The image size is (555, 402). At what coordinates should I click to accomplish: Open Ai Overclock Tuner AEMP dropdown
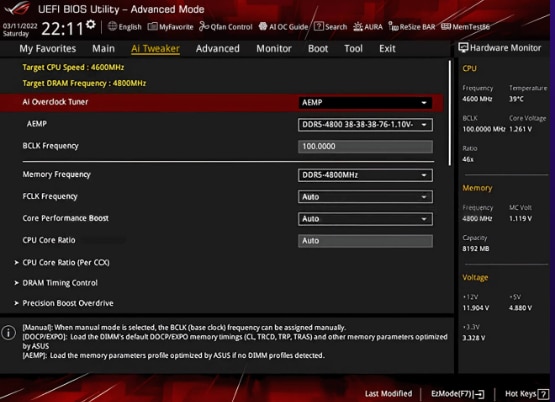pos(365,103)
